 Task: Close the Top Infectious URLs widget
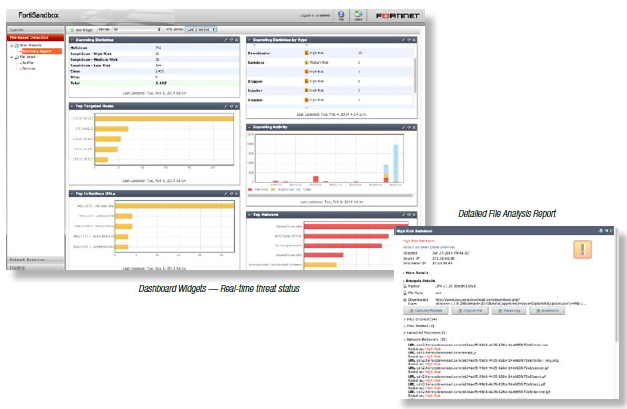pyautogui.click(x=236, y=194)
